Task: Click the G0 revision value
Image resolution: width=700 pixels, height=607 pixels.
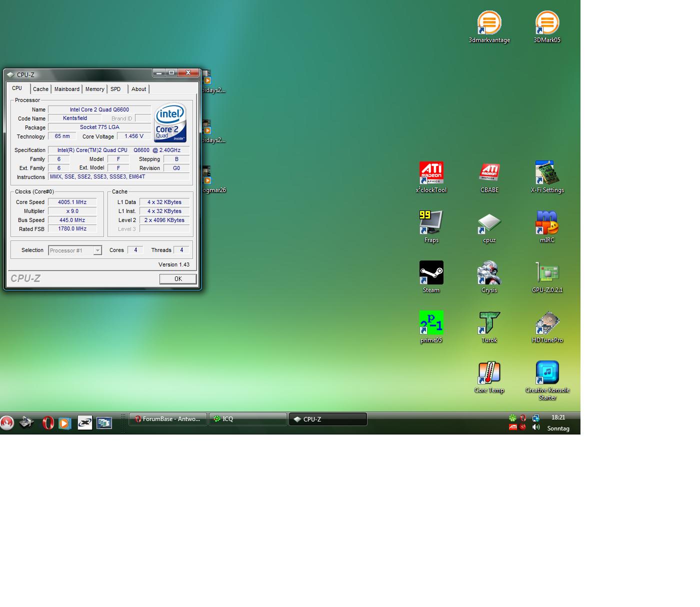Action: [x=176, y=168]
